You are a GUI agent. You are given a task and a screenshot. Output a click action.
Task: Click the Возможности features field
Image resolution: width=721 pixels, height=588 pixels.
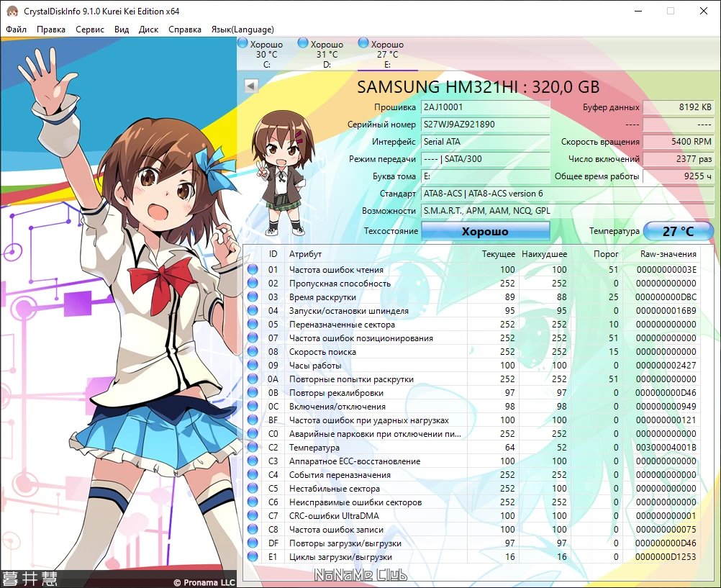[568, 211]
